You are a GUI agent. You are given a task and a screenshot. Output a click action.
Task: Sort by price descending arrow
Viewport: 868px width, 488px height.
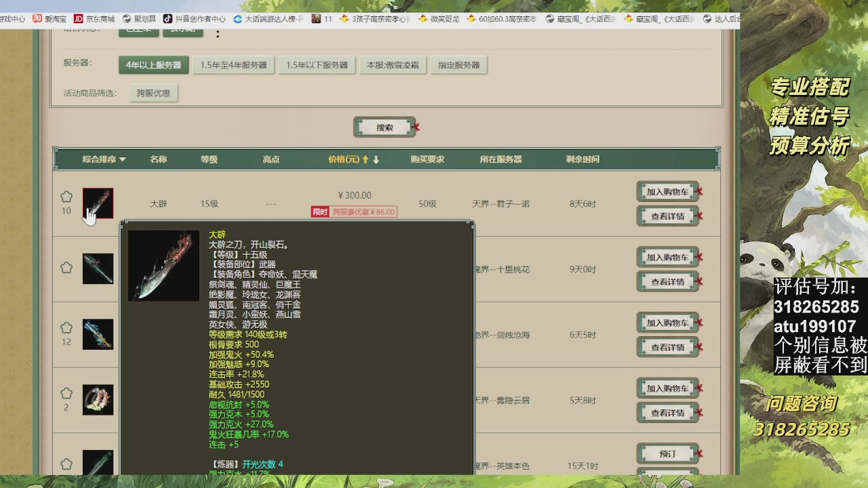coord(376,159)
